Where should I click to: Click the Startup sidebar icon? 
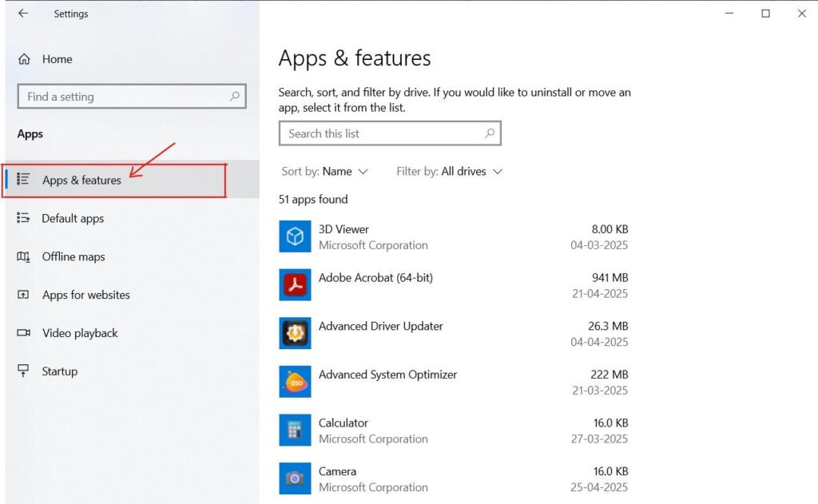(x=23, y=371)
